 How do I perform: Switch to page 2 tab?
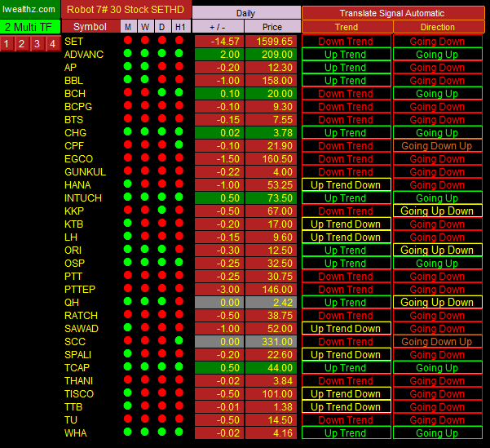(21, 43)
